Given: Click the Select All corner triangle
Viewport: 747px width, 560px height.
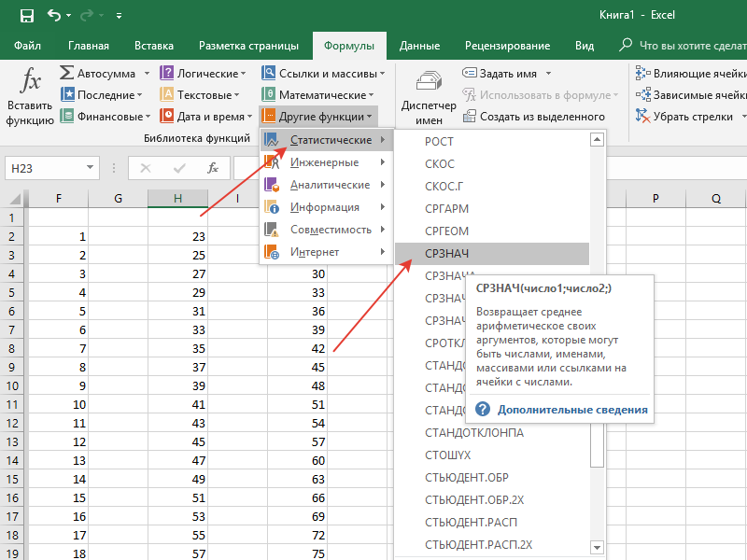Looking at the screenshot, I should 14,198.
